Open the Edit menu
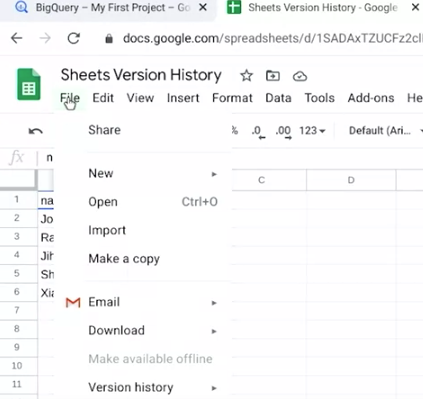Image resolution: width=423 pixels, height=399 pixels. [103, 98]
